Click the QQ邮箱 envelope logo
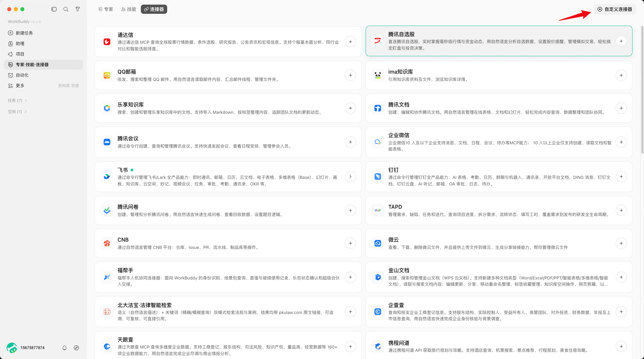The width and height of the screenshot is (644, 359). point(107,75)
